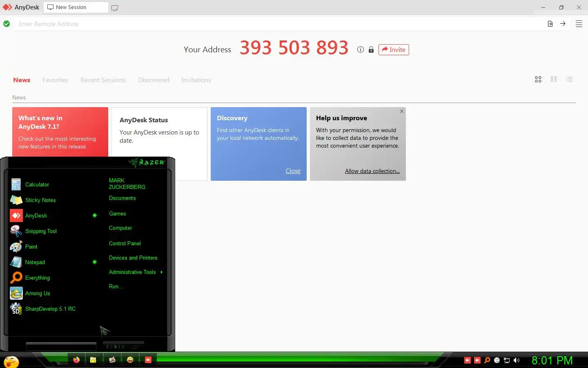Open Devices and Printers from the start menu
Screen dimensions: 588x368
pos(133,258)
